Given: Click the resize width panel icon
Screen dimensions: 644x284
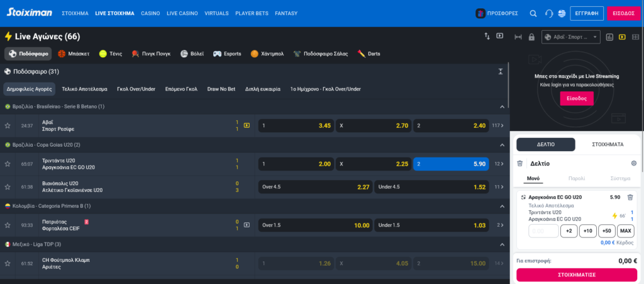Looking at the screenshot, I should pos(518,37).
